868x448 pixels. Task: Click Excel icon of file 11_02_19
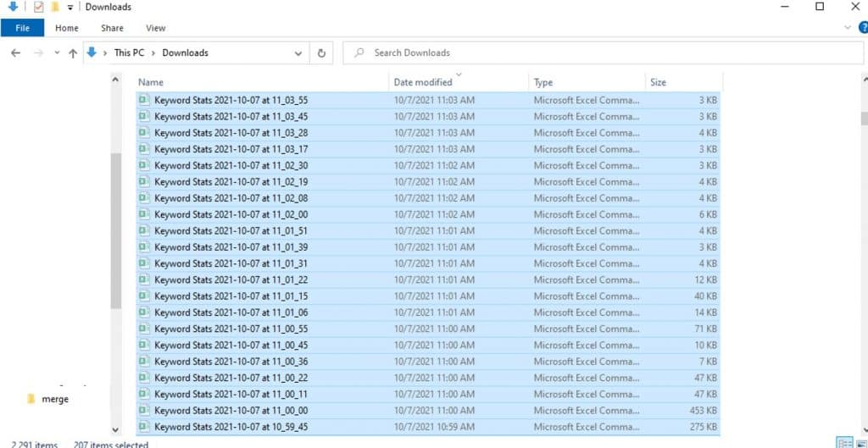144,181
